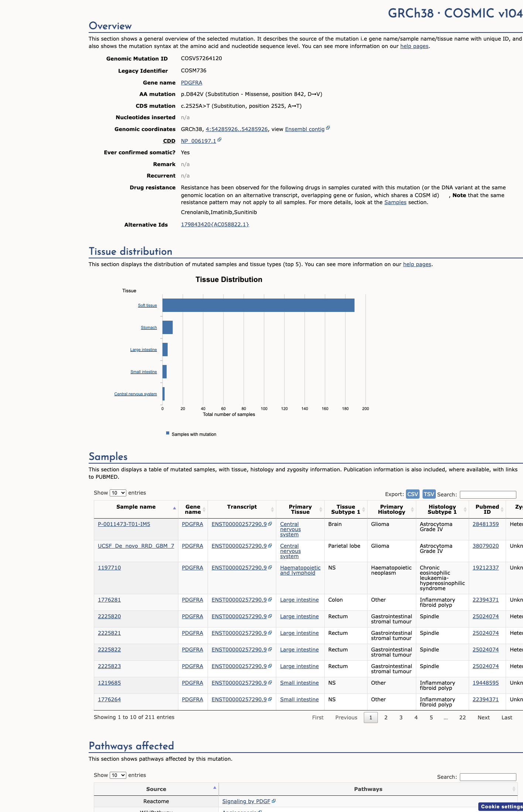523x812 pixels.
Task: Click Large intestine chart axis label
Action: point(143,350)
